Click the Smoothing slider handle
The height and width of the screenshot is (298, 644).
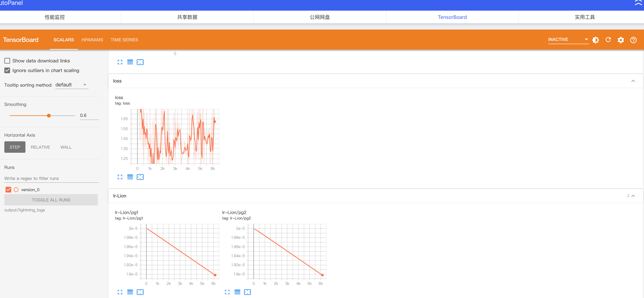(49, 116)
